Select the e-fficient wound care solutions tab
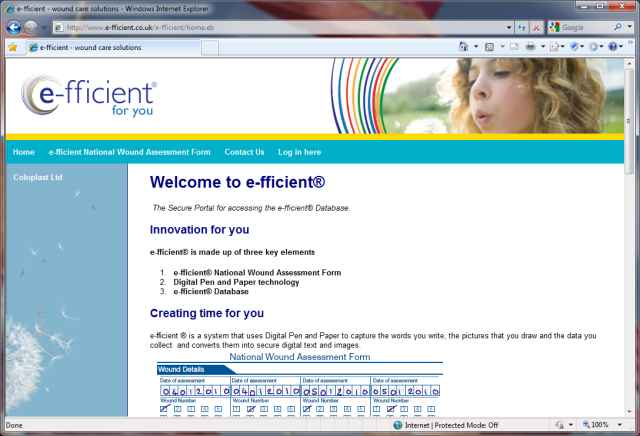Screen dimensions: 640x436 point(113,47)
